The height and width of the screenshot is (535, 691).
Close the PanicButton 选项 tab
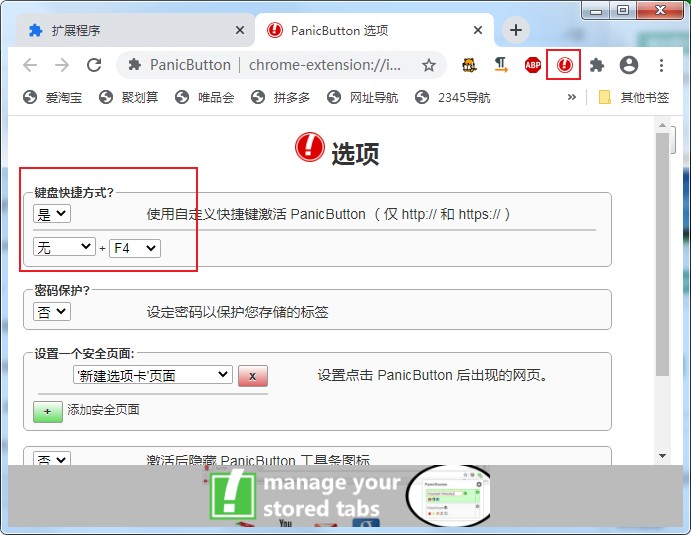478,30
